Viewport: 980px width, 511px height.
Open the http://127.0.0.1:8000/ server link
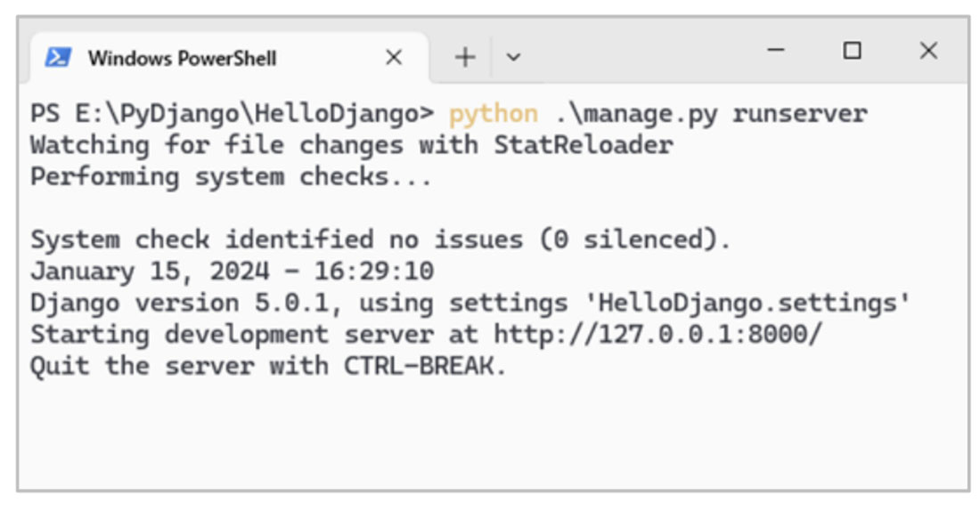pyautogui.click(x=658, y=335)
